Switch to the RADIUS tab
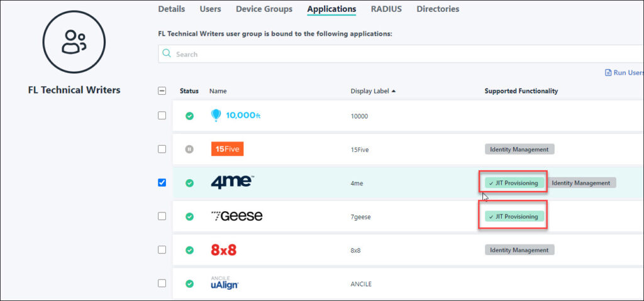The image size is (644, 301). click(386, 9)
